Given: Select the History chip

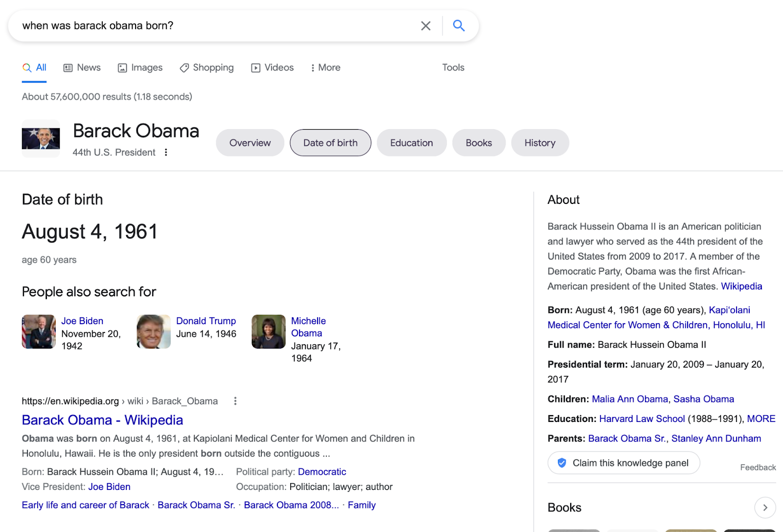Looking at the screenshot, I should [540, 143].
